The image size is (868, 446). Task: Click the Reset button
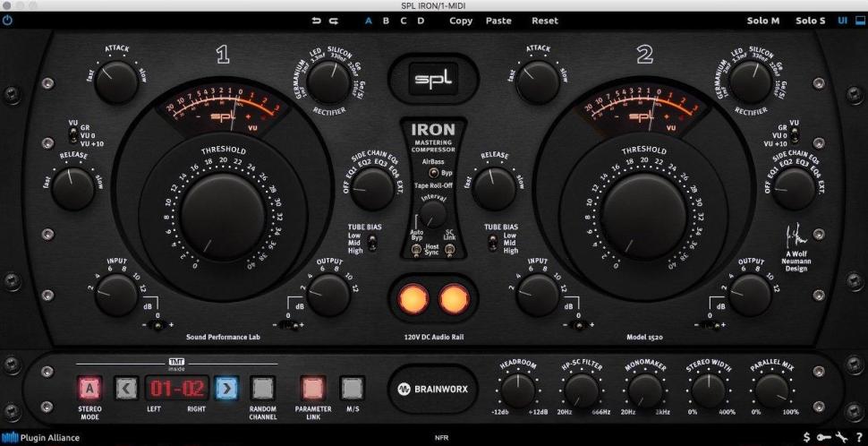pos(545,21)
